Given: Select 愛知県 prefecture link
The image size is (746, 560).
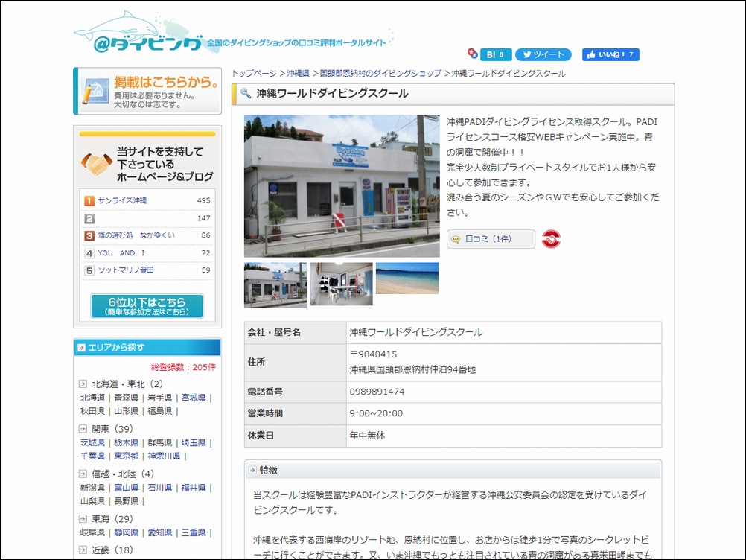Looking at the screenshot, I should tap(160, 532).
